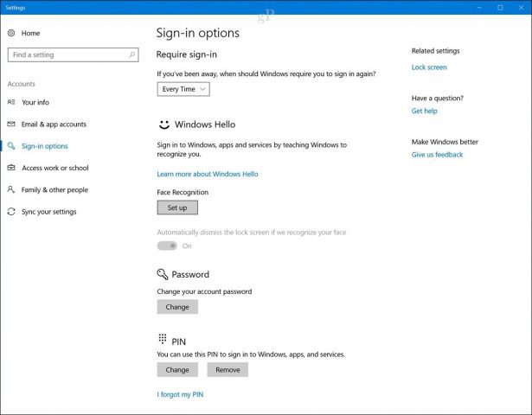The height and width of the screenshot is (415, 532).
Task: Open Sync your settings page
Action: [48, 212]
